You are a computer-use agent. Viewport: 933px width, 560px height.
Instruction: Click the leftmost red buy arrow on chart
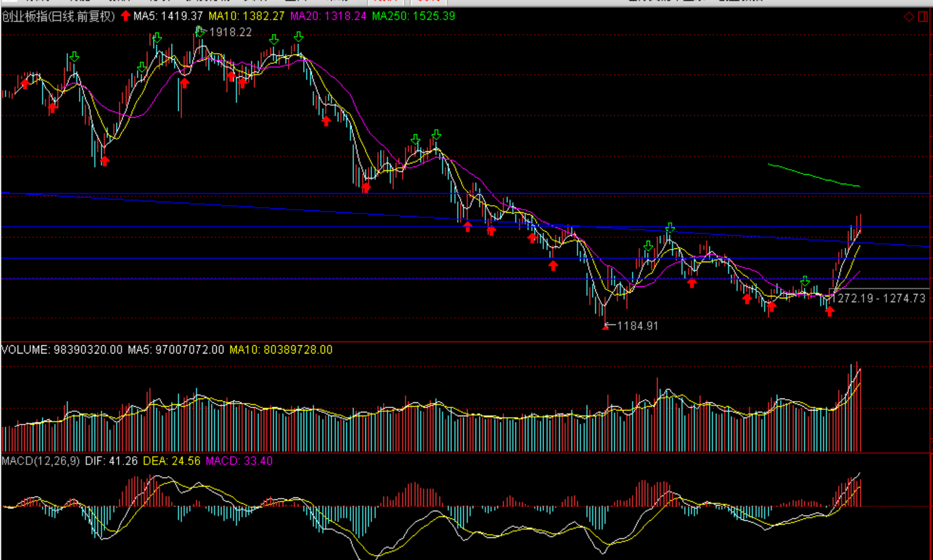[x=25, y=83]
